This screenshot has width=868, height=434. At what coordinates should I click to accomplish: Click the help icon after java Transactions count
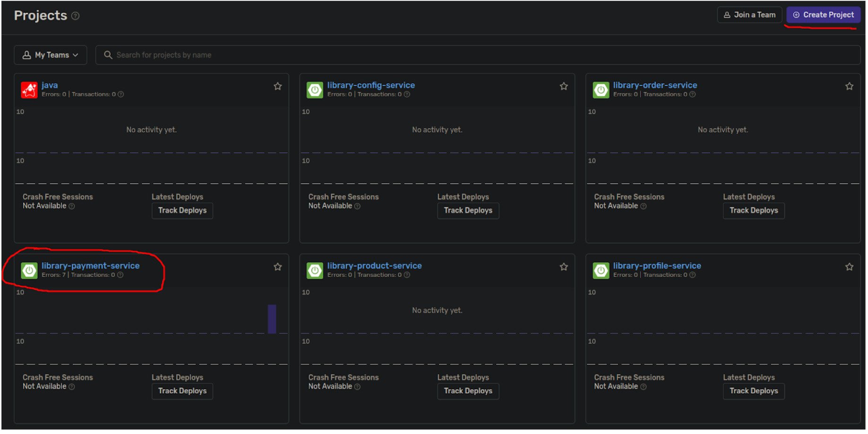click(x=121, y=94)
